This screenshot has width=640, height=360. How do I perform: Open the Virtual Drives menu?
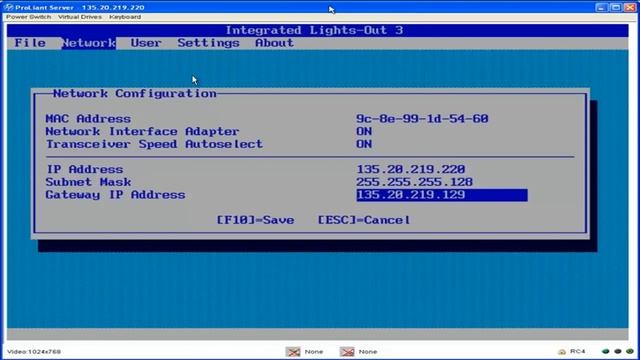point(80,17)
